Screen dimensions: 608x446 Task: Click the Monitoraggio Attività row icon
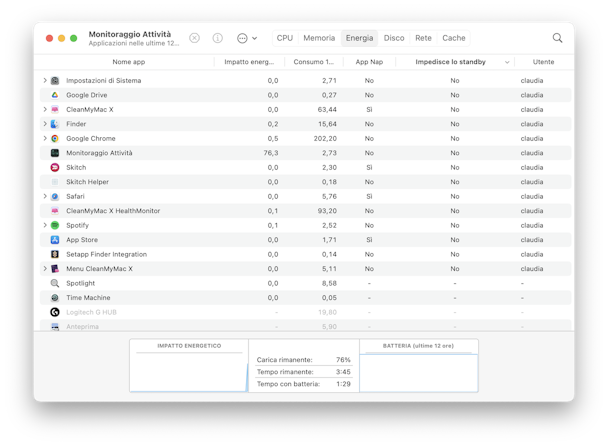coord(55,153)
